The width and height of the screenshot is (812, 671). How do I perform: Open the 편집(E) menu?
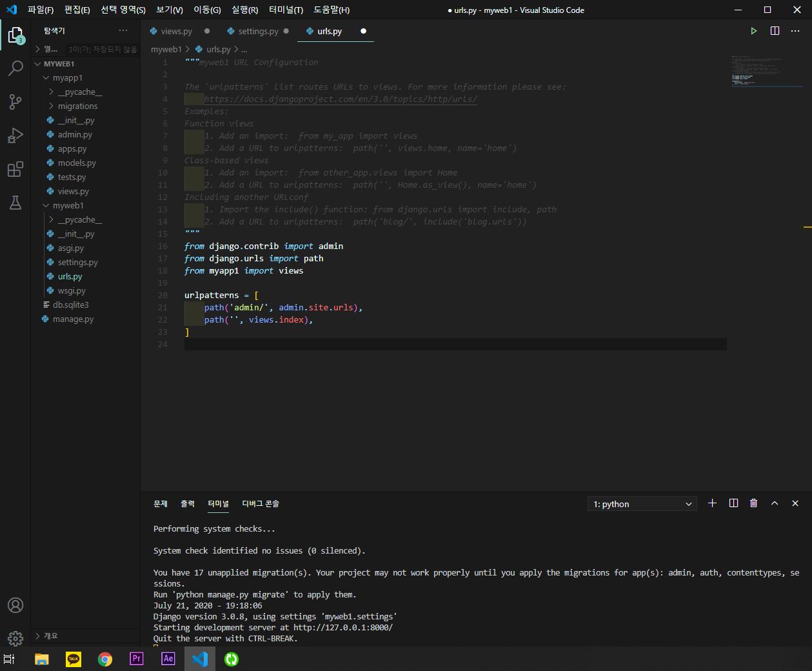(x=77, y=10)
